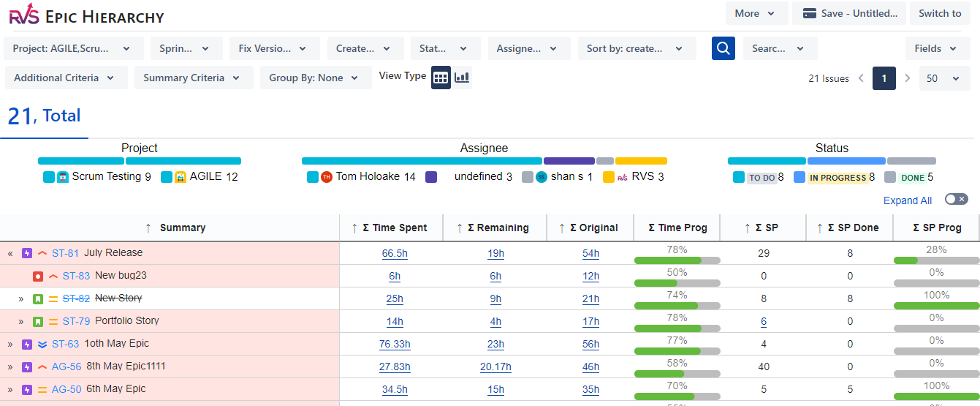Open the More menu

click(756, 13)
